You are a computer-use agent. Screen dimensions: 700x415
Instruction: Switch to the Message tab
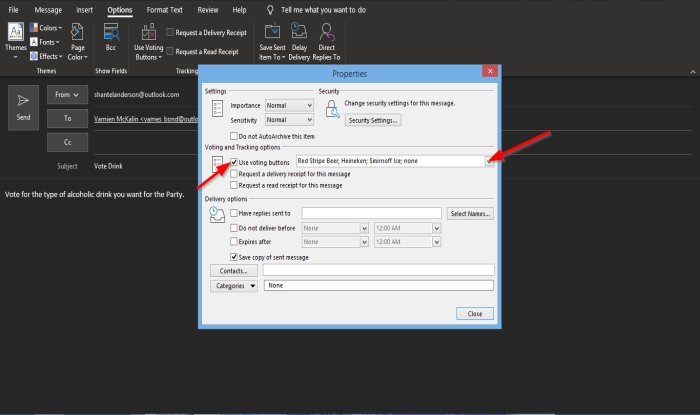(48, 10)
